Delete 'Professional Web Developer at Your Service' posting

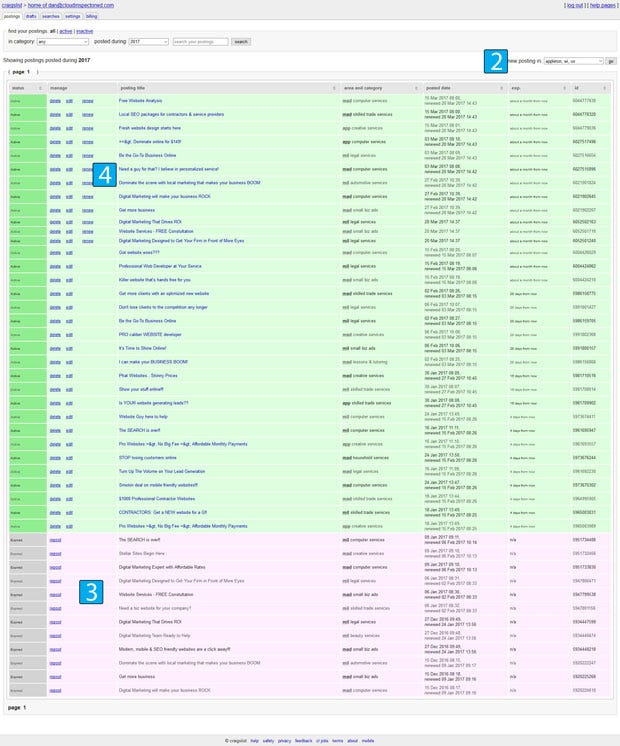pyautogui.click(x=55, y=266)
